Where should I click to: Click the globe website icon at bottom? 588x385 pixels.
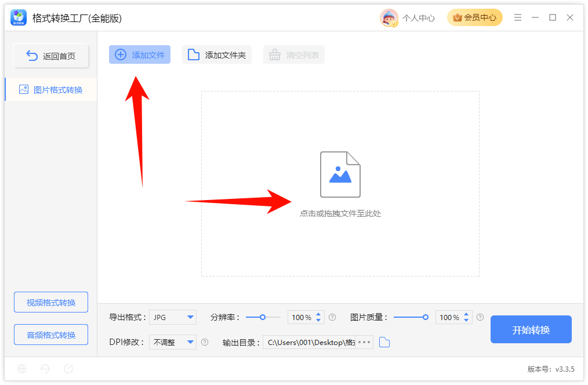pyautogui.click(x=22, y=369)
